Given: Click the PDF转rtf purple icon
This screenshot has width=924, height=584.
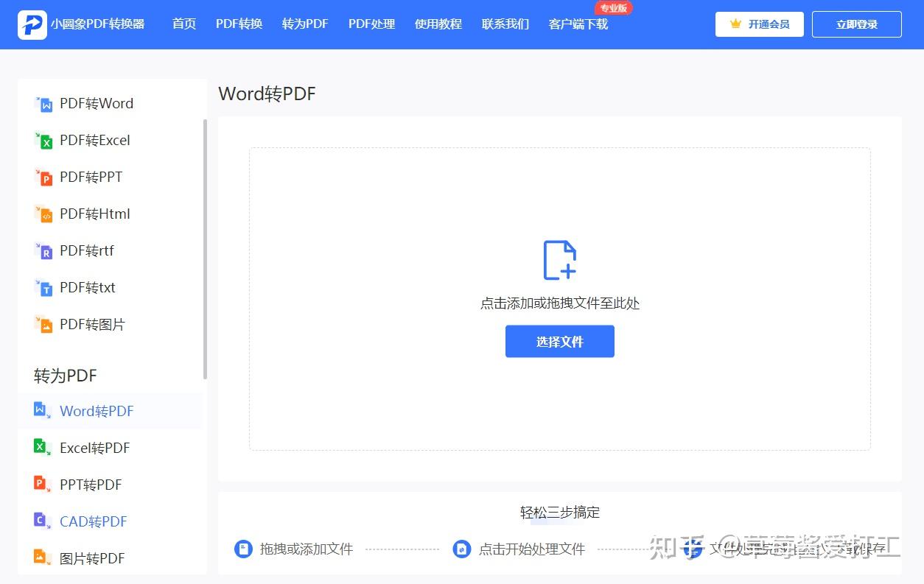Looking at the screenshot, I should coord(43,251).
